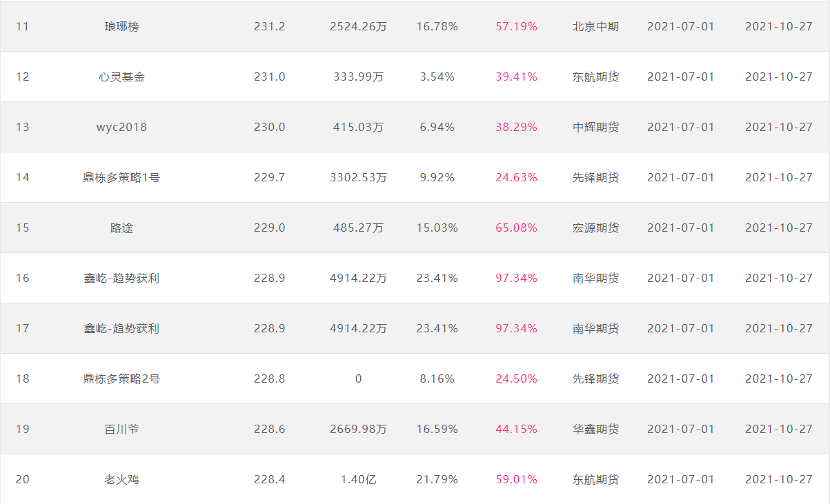Open the 心灵基金 account link
This screenshot has height=504, width=830.
pyautogui.click(x=121, y=77)
